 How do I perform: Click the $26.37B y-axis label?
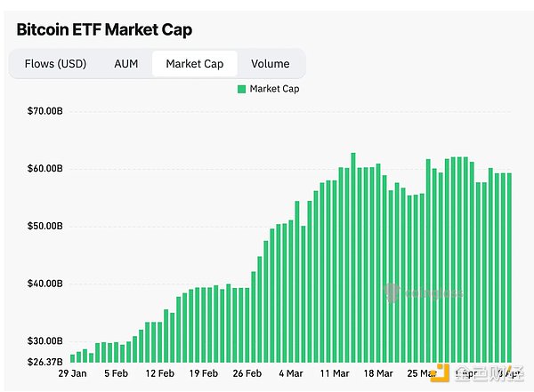click(45, 362)
